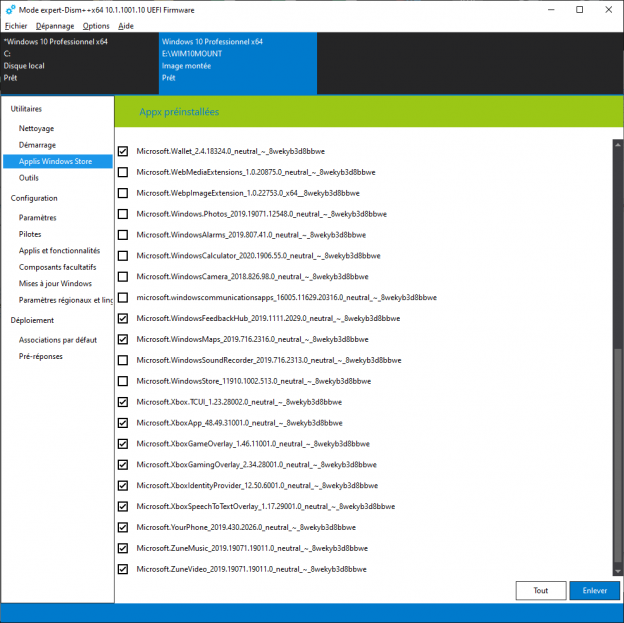Untick the Microsoft.ZuneVideo checkbox
This screenshot has height=623, width=624.
point(123,569)
